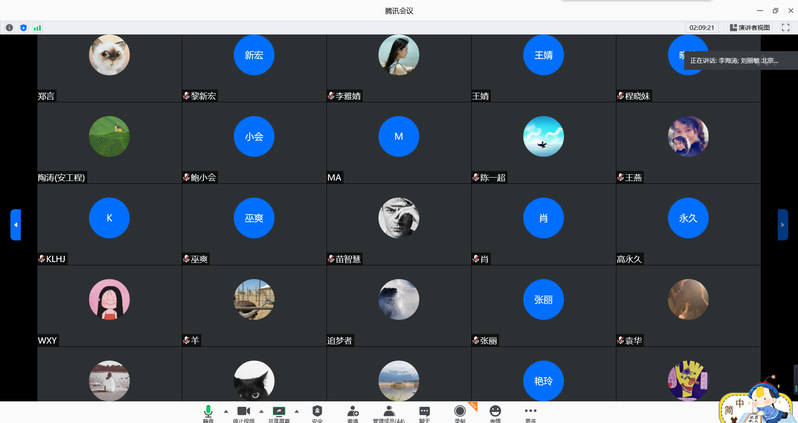The height and width of the screenshot is (423, 798).
Task: Open the manage members panel
Action: [x=389, y=411]
